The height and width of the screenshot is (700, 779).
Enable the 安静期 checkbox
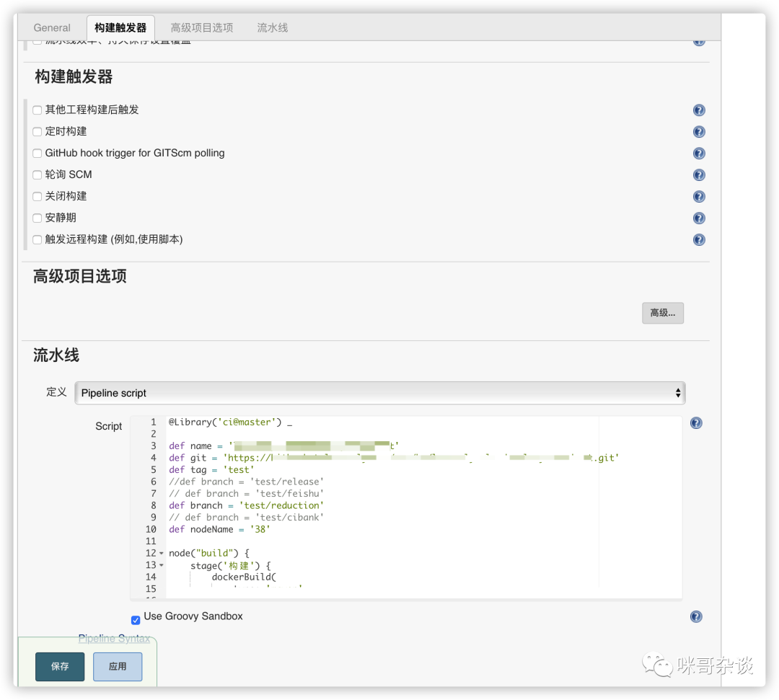[38, 218]
